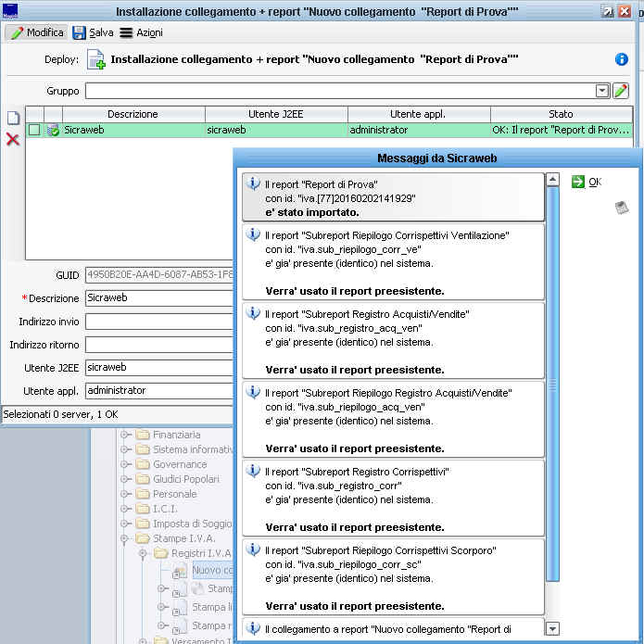Click the Deploy install document icon

[95, 59]
